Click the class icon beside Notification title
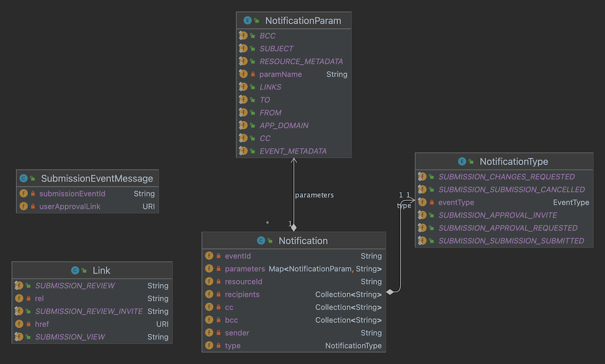 pos(261,241)
